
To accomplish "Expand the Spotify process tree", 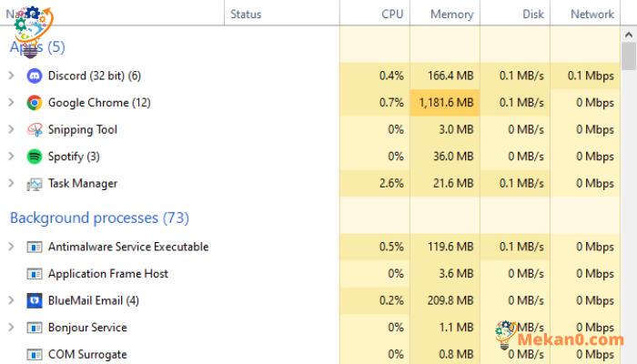I will (11, 157).
